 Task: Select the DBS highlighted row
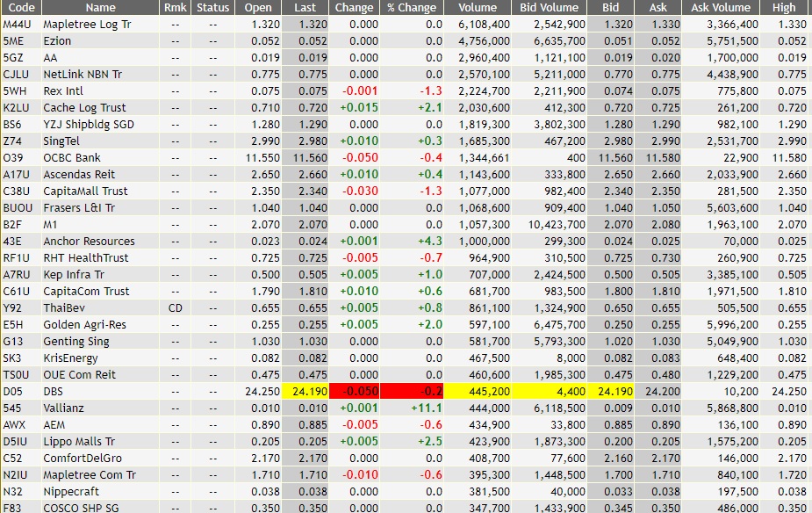[99, 392]
